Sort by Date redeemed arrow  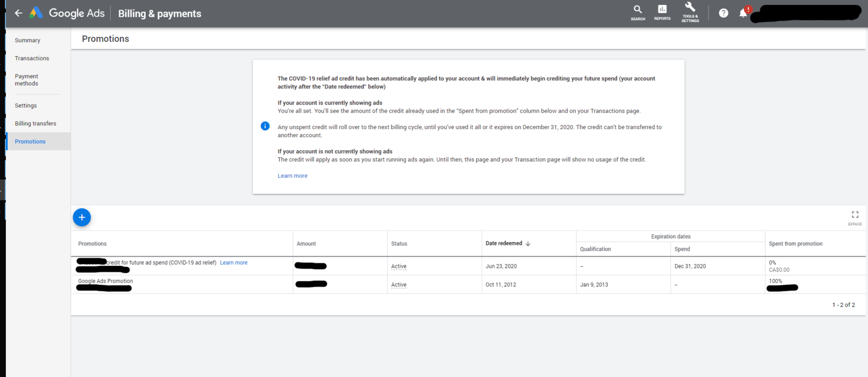(x=528, y=244)
